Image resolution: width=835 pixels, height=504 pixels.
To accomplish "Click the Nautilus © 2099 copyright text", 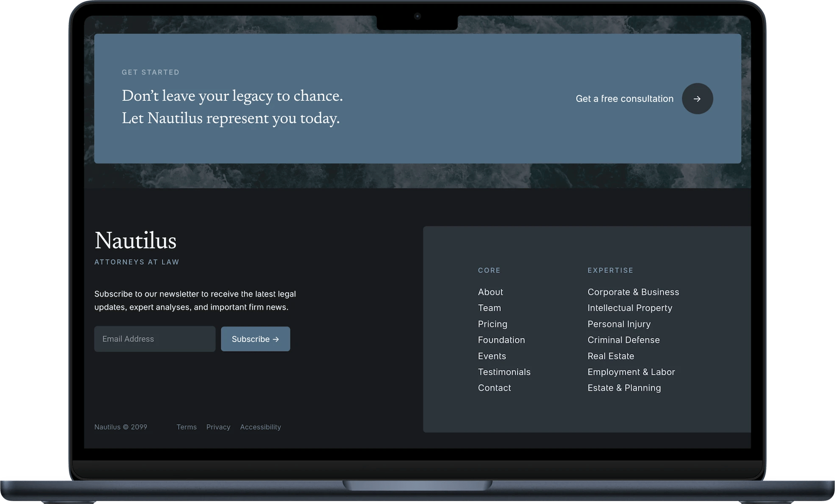I will click(121, 427).
